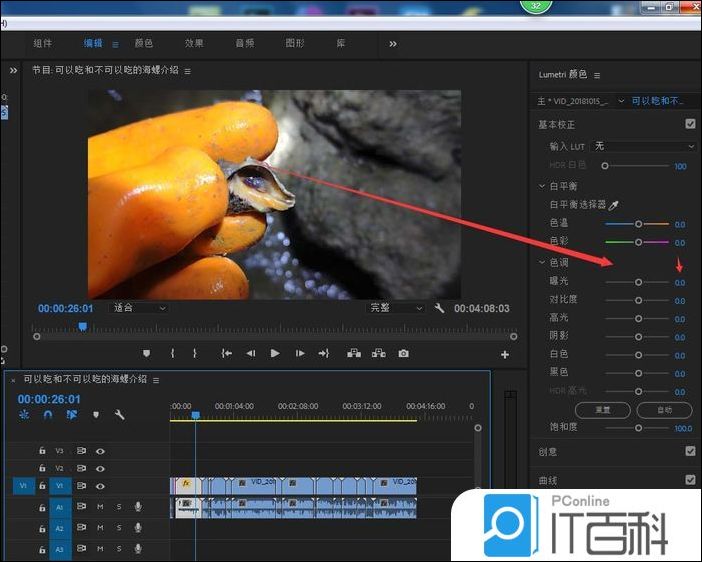Open the monitor settings wrench icon
Screen dimensions: 702x562
[x=439, y=308]
